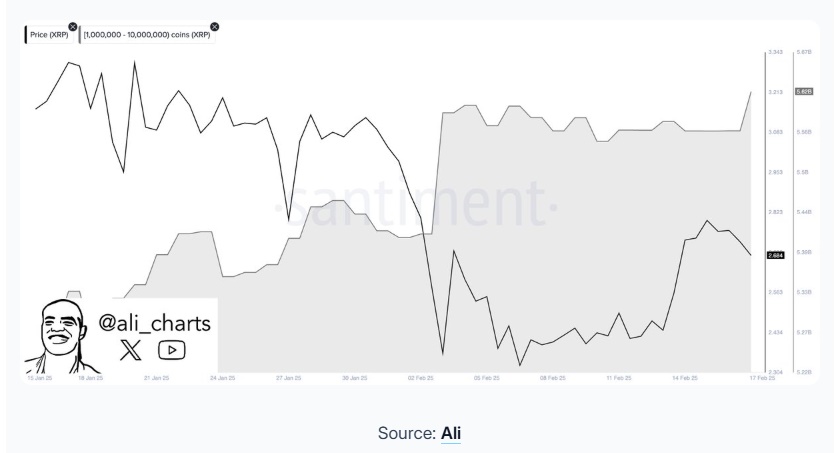Remove the 1,000,000 - 10,000,000 coins metric
This screenshot has width=835, height=453.
point(215,27)
